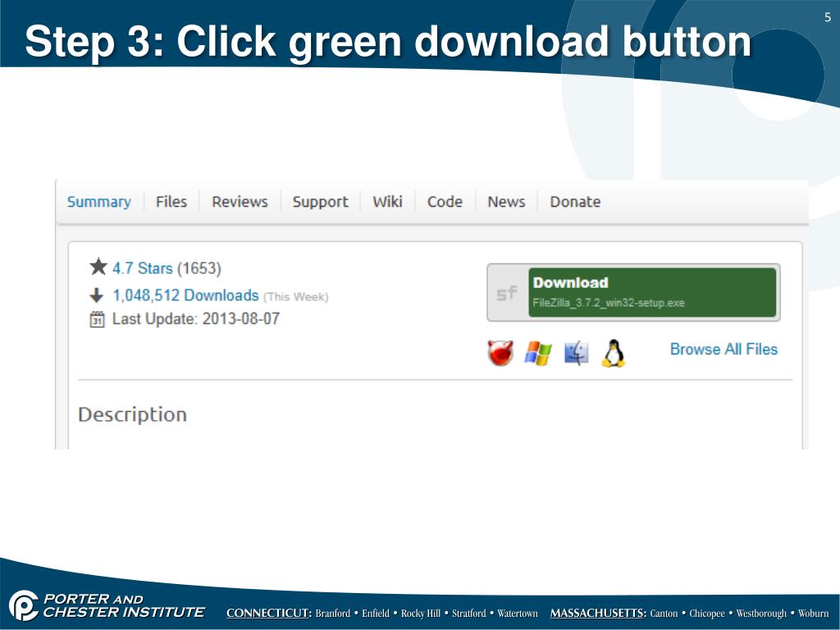The width and height of the screenshot is (840, 630).
Task: Click the CONNECTICUT: label in the footer
Action: [x=269, y=613]
